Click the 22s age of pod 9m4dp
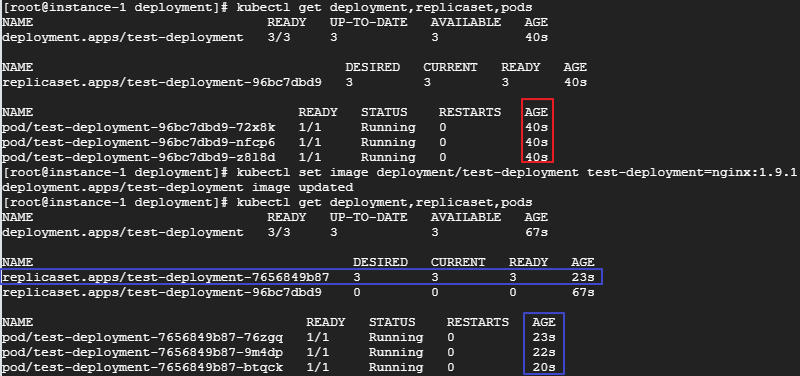 coord(544,353)
